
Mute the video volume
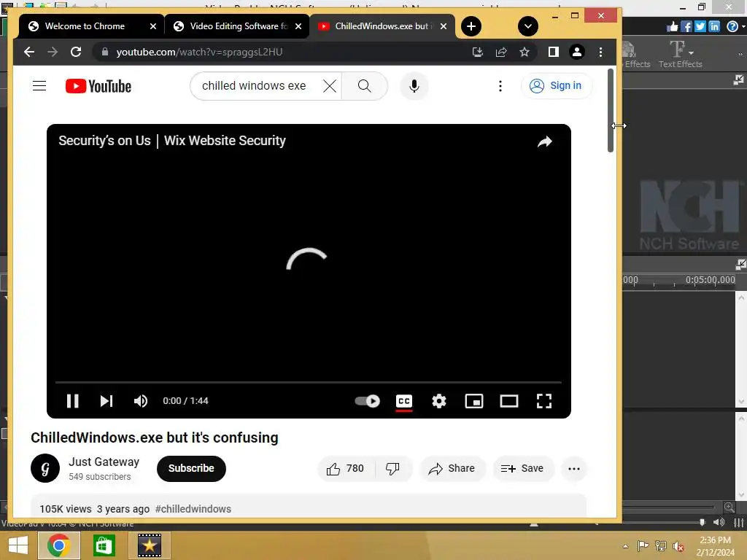pyautogui.click(x=141, y=401)
